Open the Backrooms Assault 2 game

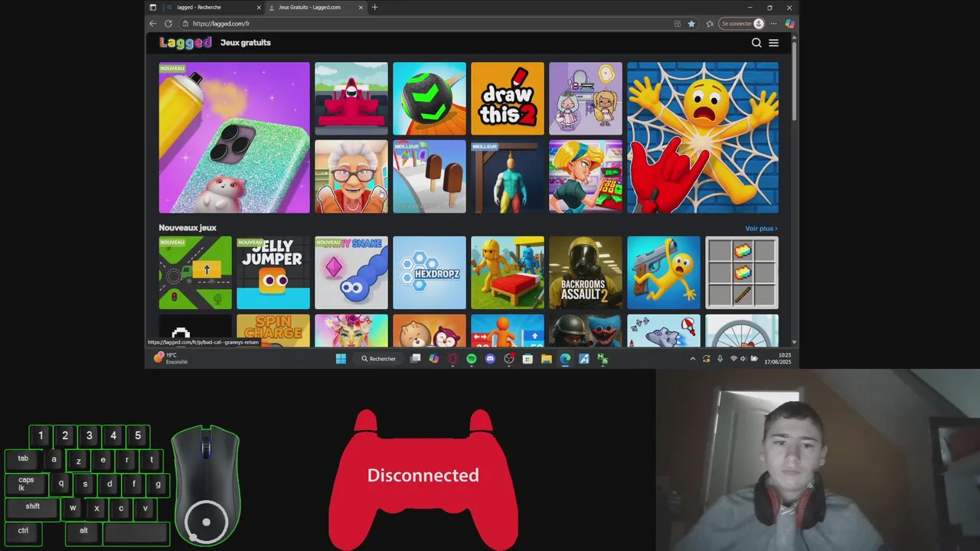coord(586,272)
